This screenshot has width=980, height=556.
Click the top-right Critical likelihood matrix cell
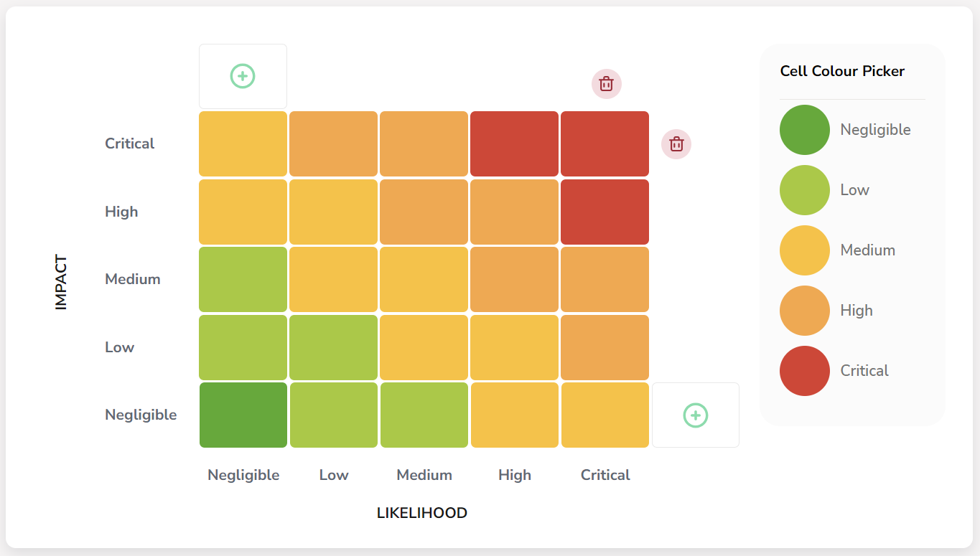point(604,143)
